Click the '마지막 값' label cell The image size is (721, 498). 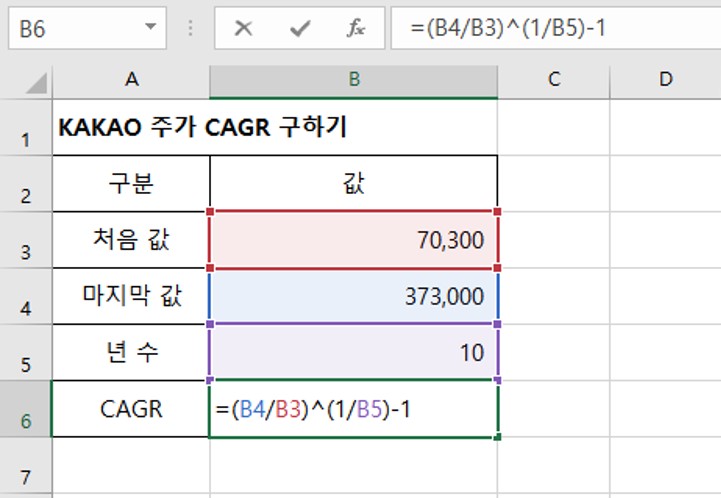pos(131,296)
